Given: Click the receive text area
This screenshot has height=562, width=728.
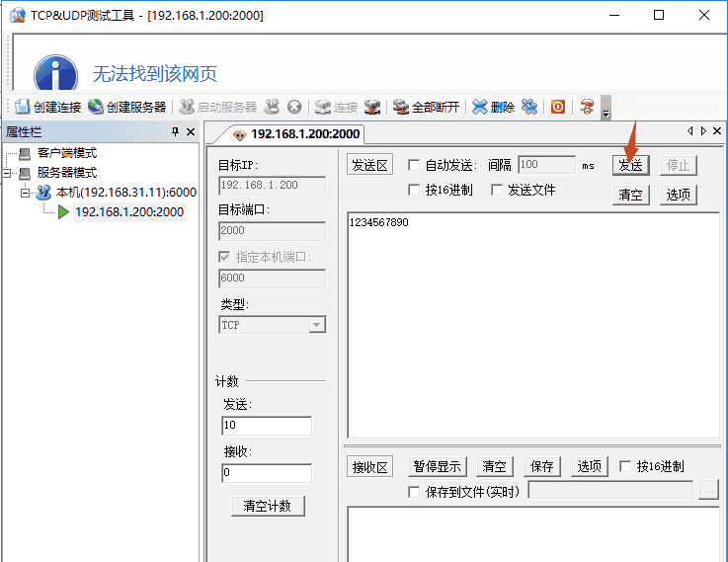Looking at the screenshot, I should click(533, 534).
